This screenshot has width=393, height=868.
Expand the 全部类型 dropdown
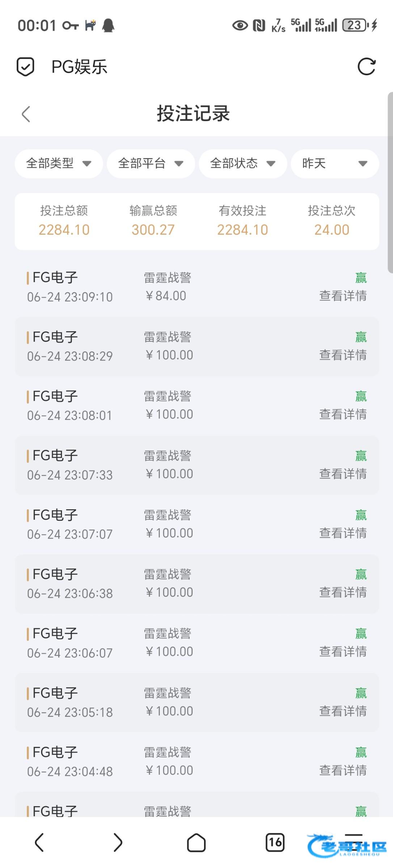pyautogui.click(x=59, y=163)
